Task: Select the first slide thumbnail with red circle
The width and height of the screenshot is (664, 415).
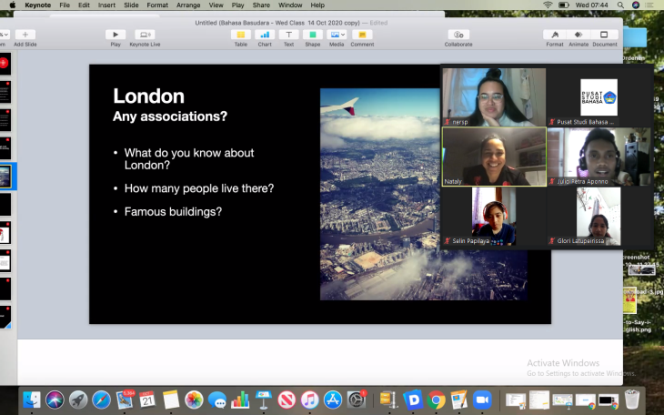Action: click(x=5, y=64)
